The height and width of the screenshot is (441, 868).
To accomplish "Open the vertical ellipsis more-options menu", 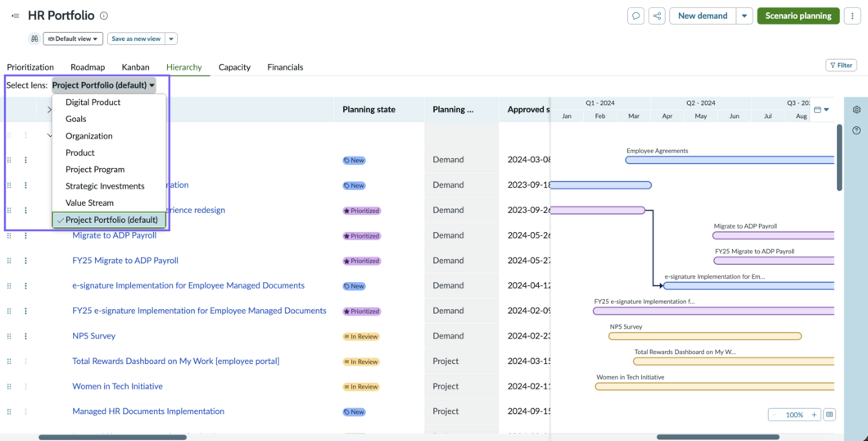I will click(852, 16).
